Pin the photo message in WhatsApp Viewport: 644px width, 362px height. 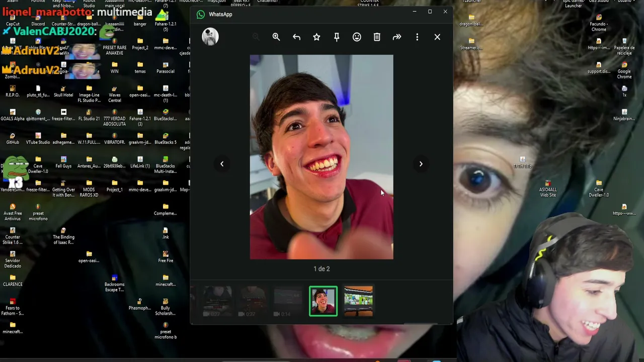[337, 37]
